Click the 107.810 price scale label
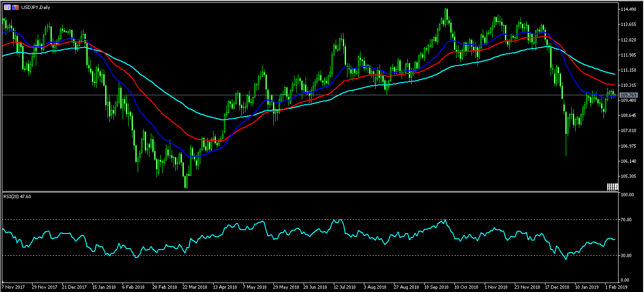 629,131
